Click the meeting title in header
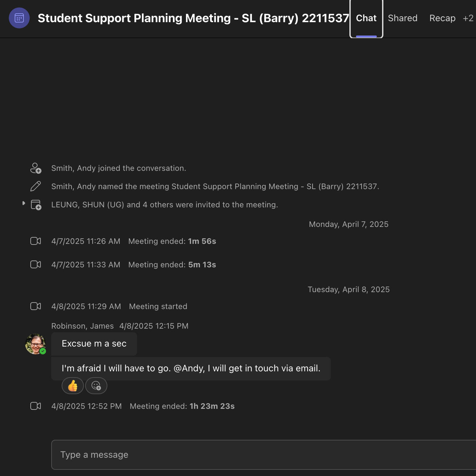This screenshot has width=476, height=476. click(x=193, y=18)
